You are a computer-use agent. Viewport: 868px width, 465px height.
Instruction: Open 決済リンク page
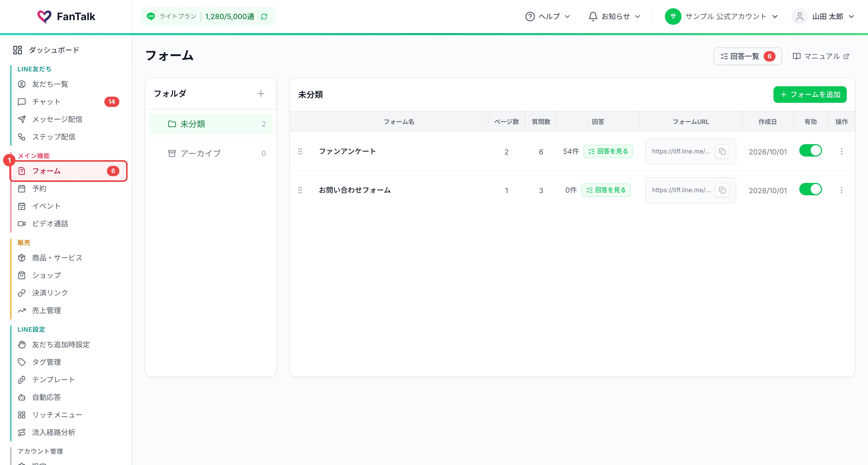(69, 293)
